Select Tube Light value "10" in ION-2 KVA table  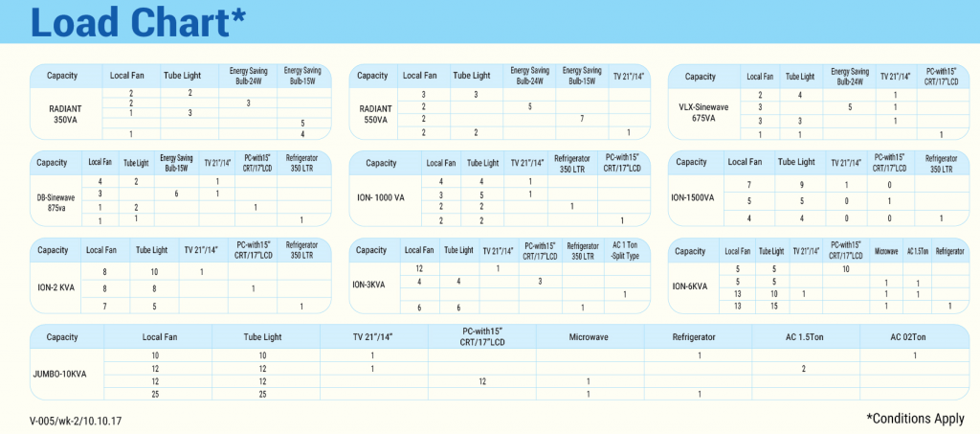154,272
